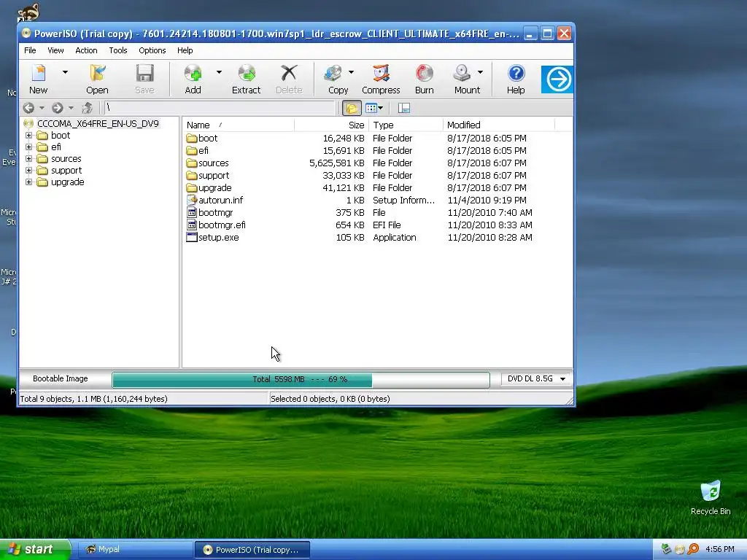
Task: Click the Copy disc toolbar icon
Action: [x=336, y=79]
